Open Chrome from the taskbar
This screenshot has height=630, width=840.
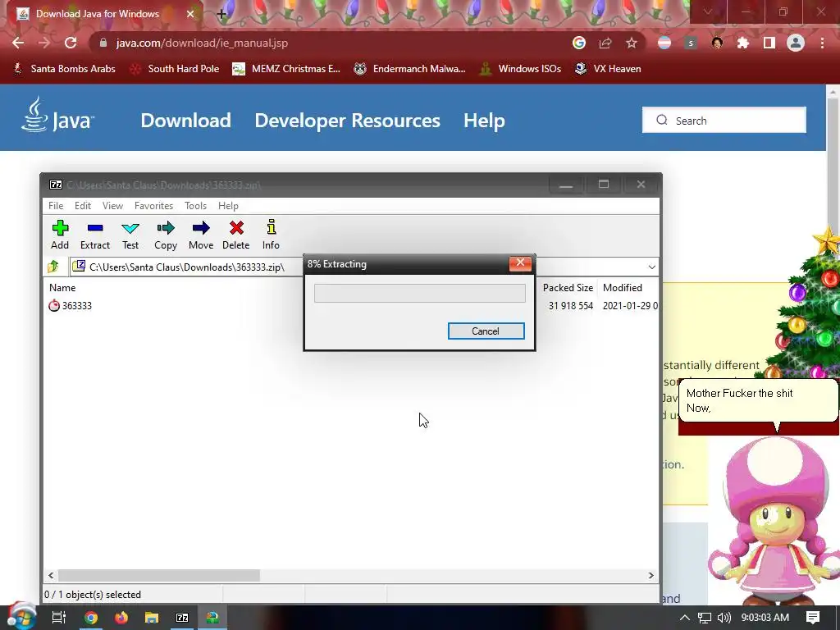[x=90, y=618]
